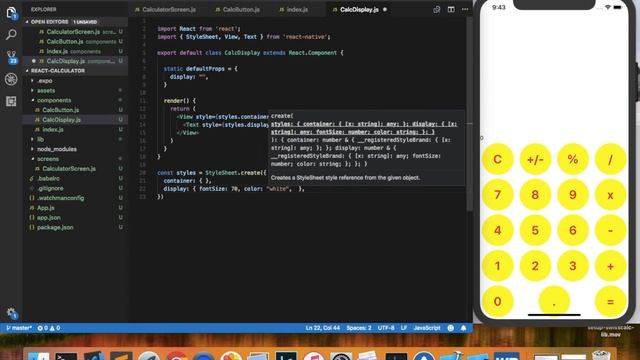Tap the 0 button on calculator
The image size is (640, 360).
click(x=497, y=302)
